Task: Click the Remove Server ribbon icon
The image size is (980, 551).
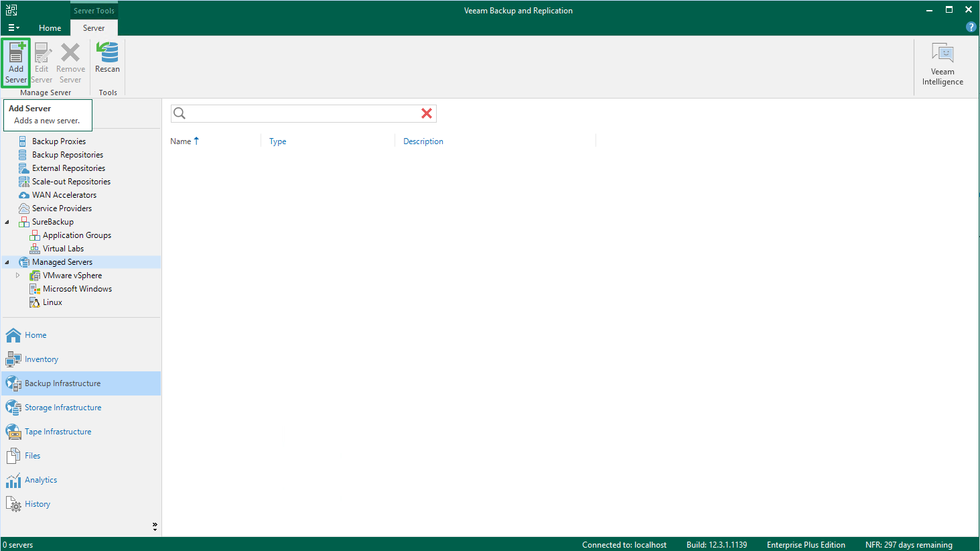Action: (x=70, y=52)
